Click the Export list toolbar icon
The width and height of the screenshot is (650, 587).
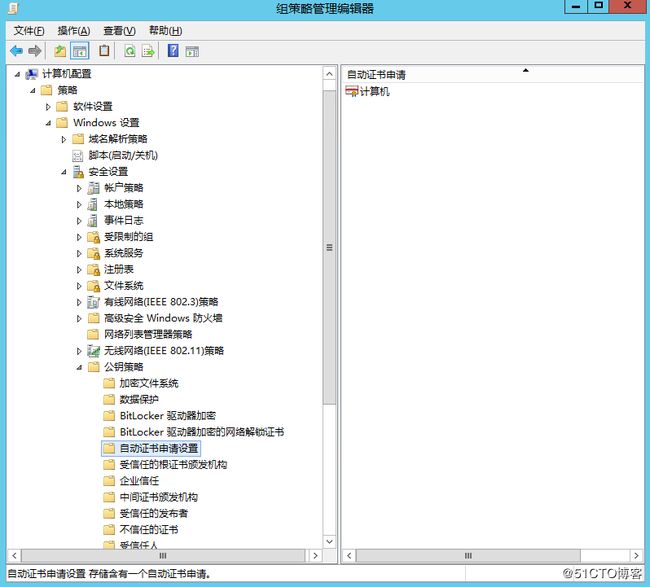click(x=148, y=51)
